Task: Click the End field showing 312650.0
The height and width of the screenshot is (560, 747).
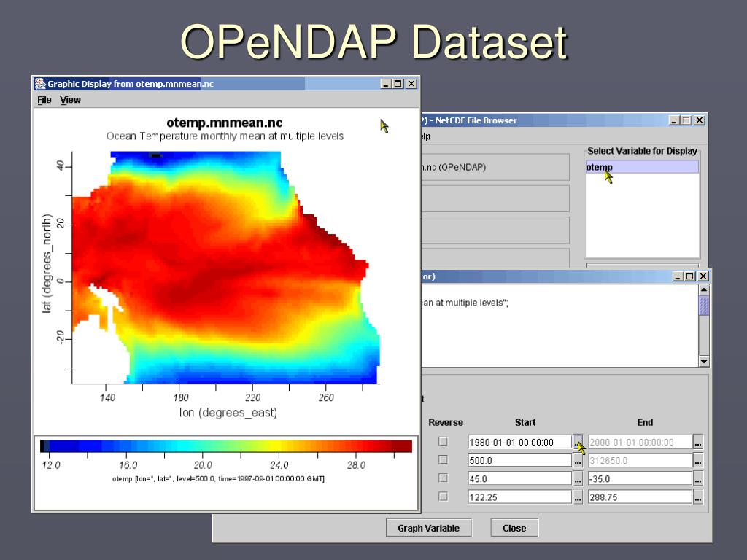Action: point(640,461)
